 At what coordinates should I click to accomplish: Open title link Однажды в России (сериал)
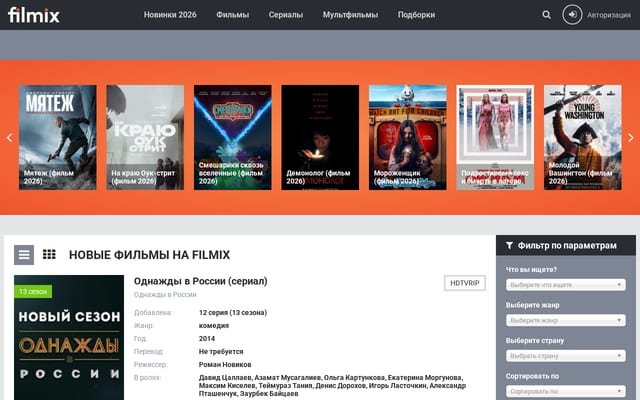[x=200, y=281]
